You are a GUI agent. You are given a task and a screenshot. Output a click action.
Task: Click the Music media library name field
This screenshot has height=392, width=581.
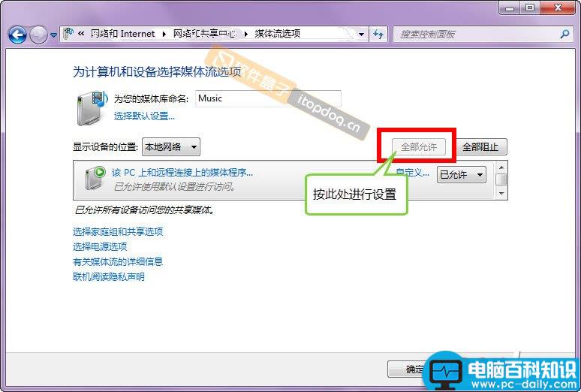pyautogui.click(x=267, y=98)
